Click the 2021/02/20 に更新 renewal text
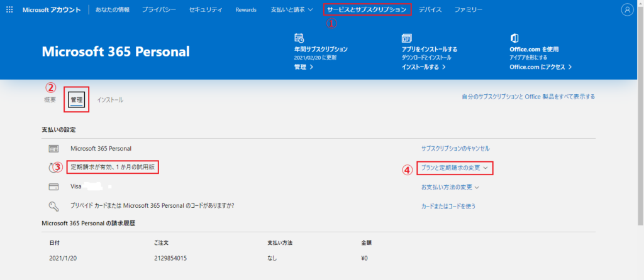Image resolution: width=644 pixels, height=280 pixels. (316, 58)
